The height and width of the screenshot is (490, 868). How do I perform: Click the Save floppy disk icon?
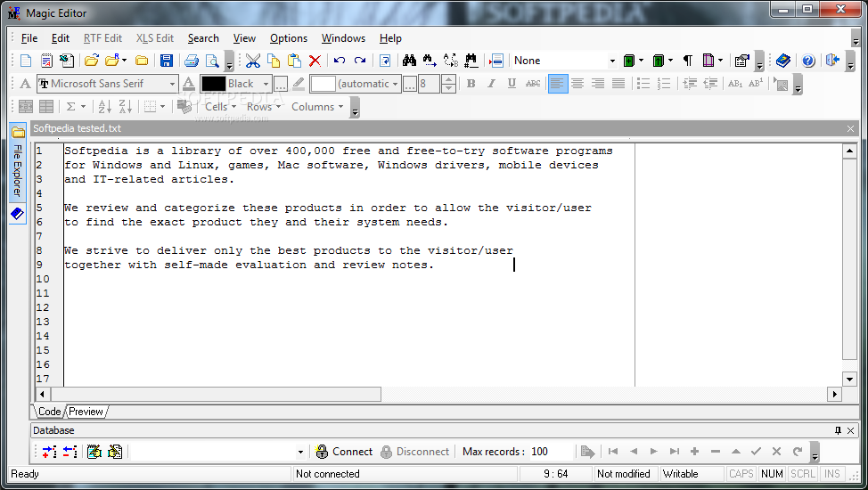pos(166,61)
